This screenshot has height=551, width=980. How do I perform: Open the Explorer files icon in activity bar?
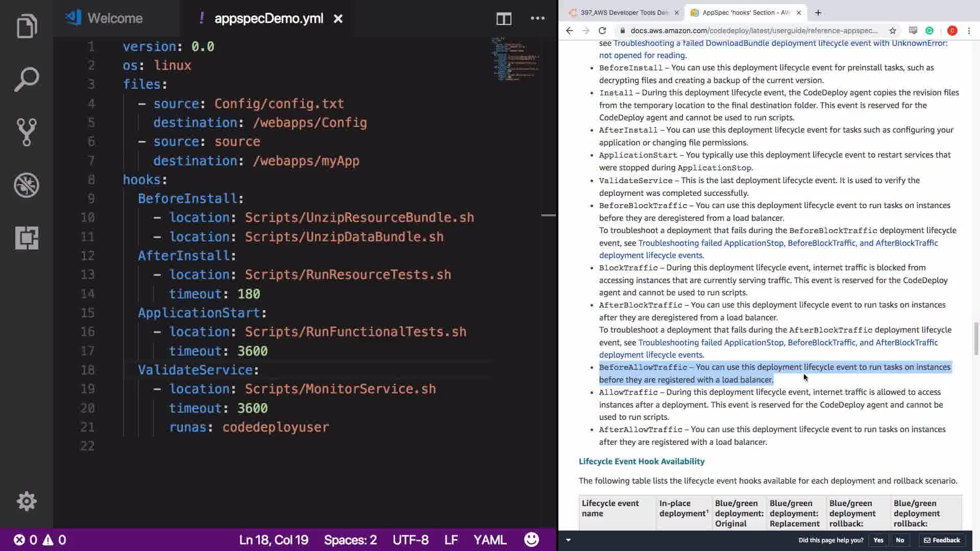click(27, 27)
